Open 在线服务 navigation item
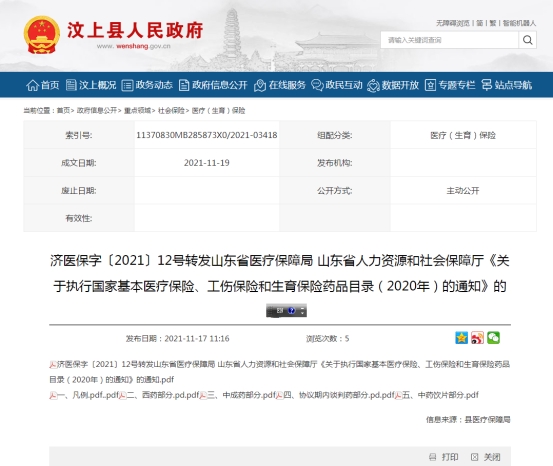The image size is (553, 466). pyautogui.click(x=280, y=85)
